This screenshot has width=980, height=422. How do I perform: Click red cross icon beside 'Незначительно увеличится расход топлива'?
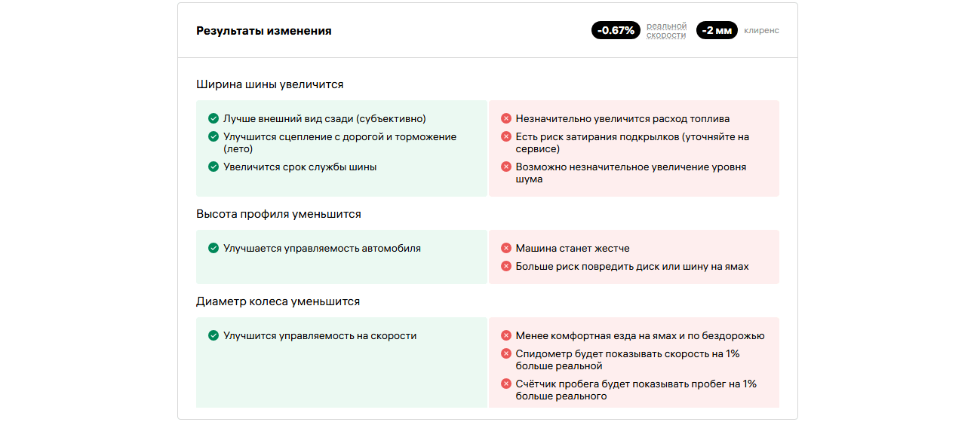point(506,118)
